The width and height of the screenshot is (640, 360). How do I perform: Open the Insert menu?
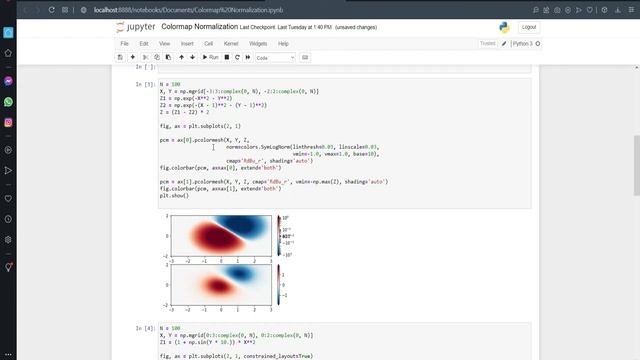point(187,44)
